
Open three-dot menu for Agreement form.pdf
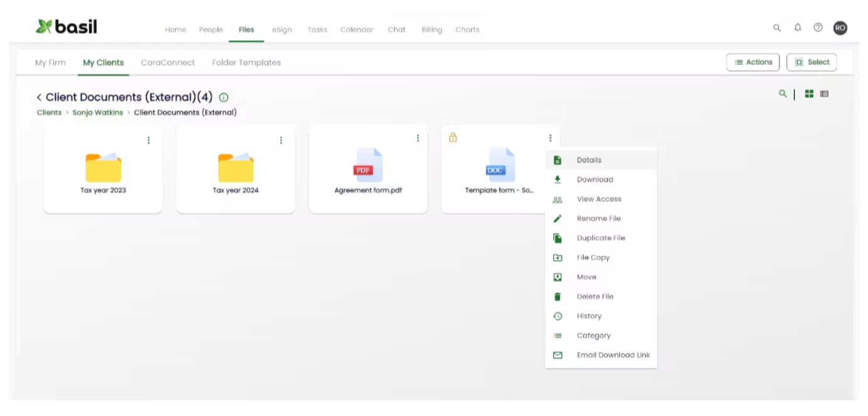[x=418, y=138]
